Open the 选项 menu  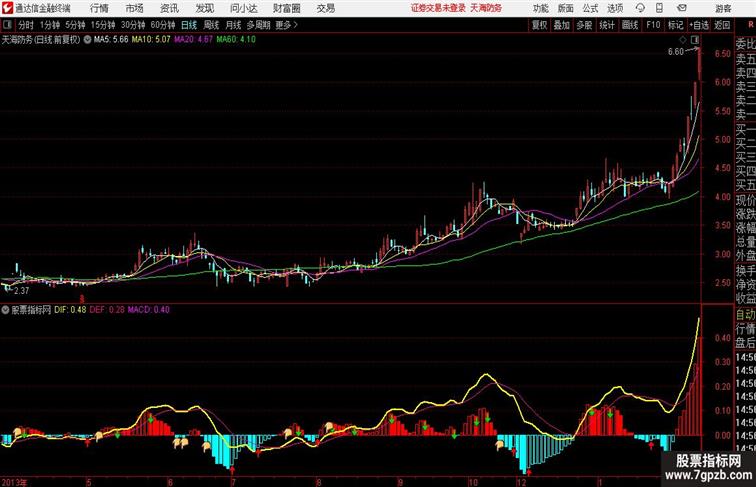pyautogui.click(x=615, y=8)
